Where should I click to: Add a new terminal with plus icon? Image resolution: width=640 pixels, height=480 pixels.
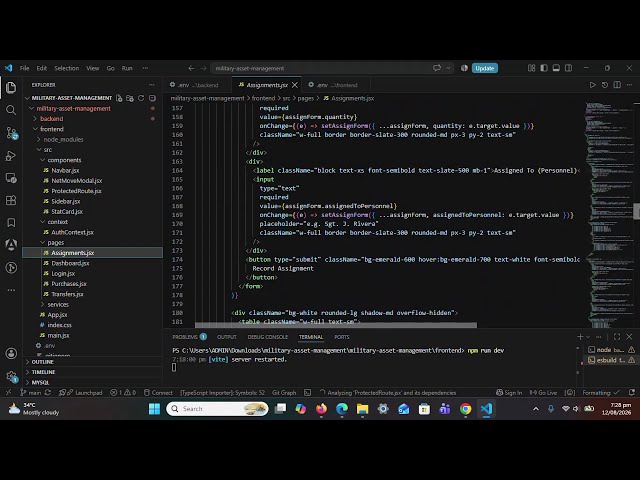point(580,337)
